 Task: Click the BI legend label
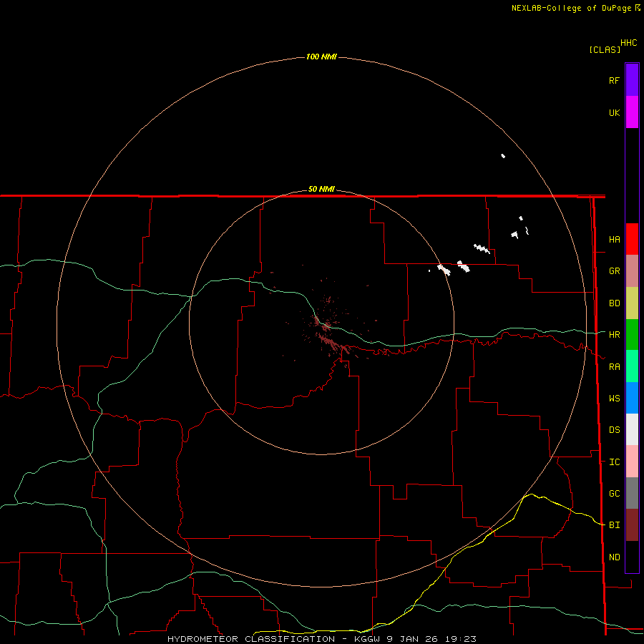614,525
